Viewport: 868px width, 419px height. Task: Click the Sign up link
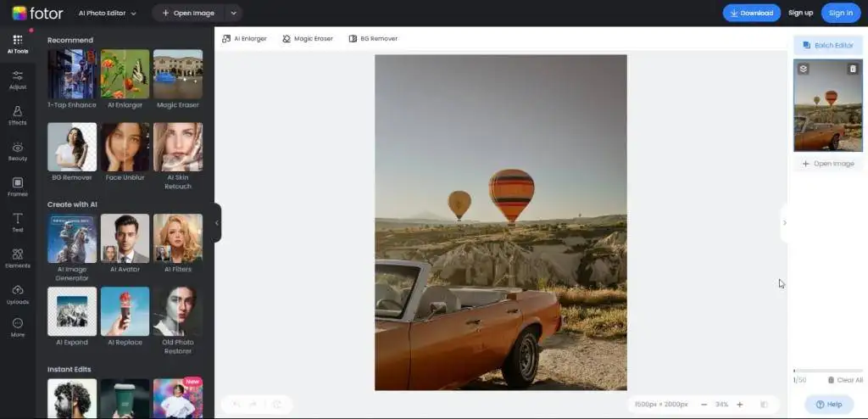click(x=800, y=14)
